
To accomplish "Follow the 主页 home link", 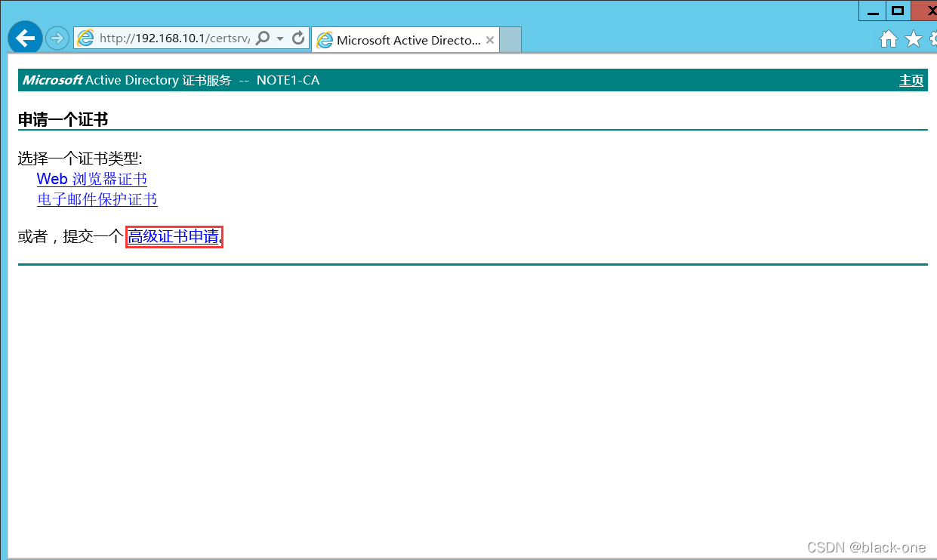I will pyautogui.click(x=911, y=80).
